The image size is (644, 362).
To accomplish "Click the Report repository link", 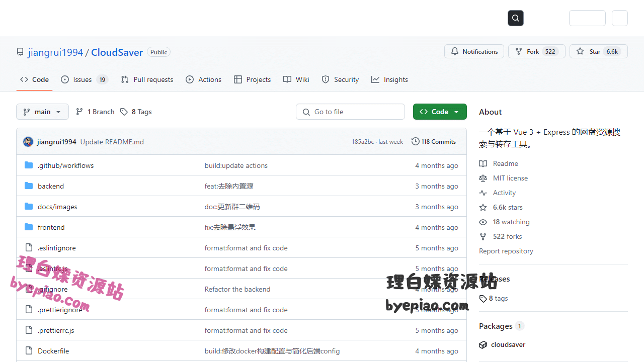I will click(506, 251).
